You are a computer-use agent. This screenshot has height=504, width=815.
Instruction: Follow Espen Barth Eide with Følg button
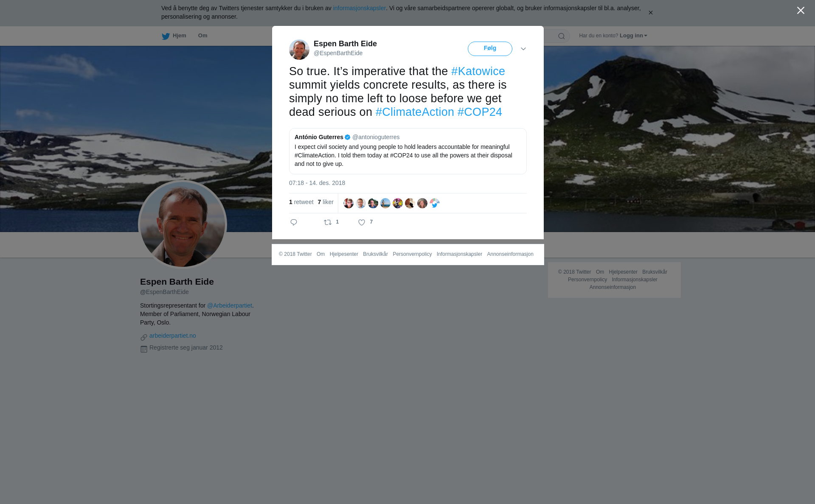click(x=490, y=49)
